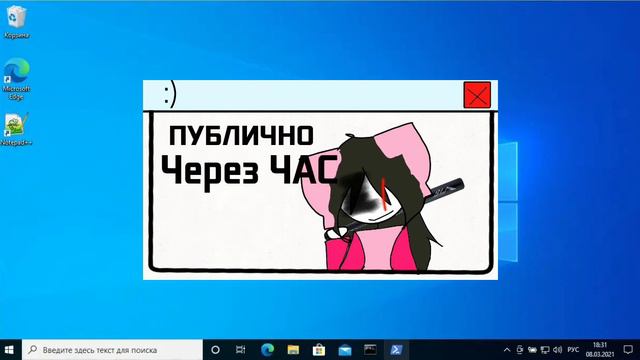This screenshot has width=640, height=360.
Task: Open the Recycle Bin desktop icon
Action: click(16, 22)
